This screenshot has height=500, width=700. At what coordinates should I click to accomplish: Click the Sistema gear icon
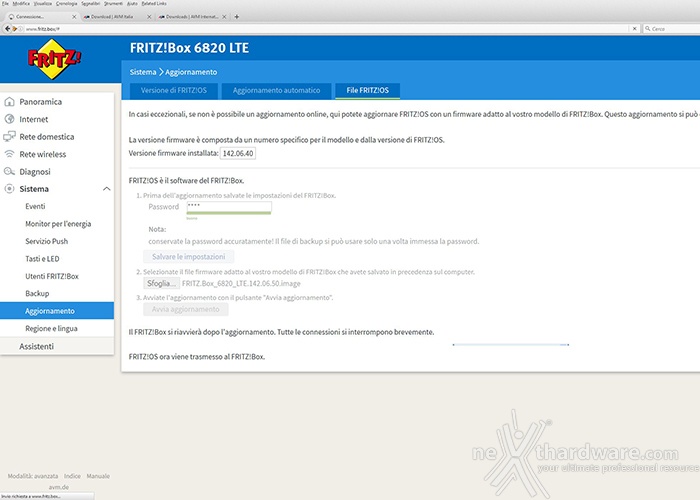[9, 189]
